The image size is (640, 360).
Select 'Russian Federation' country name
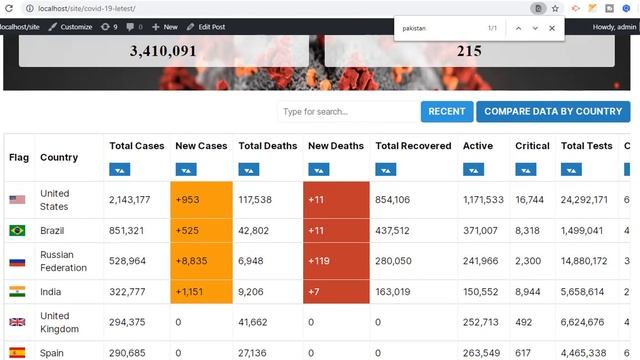click(63, 261)
